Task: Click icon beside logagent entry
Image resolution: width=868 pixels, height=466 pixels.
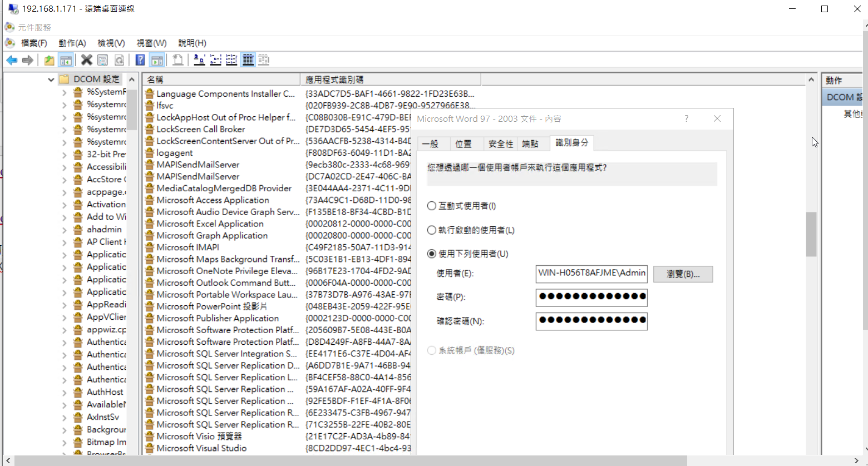Action: pos(149,153)
